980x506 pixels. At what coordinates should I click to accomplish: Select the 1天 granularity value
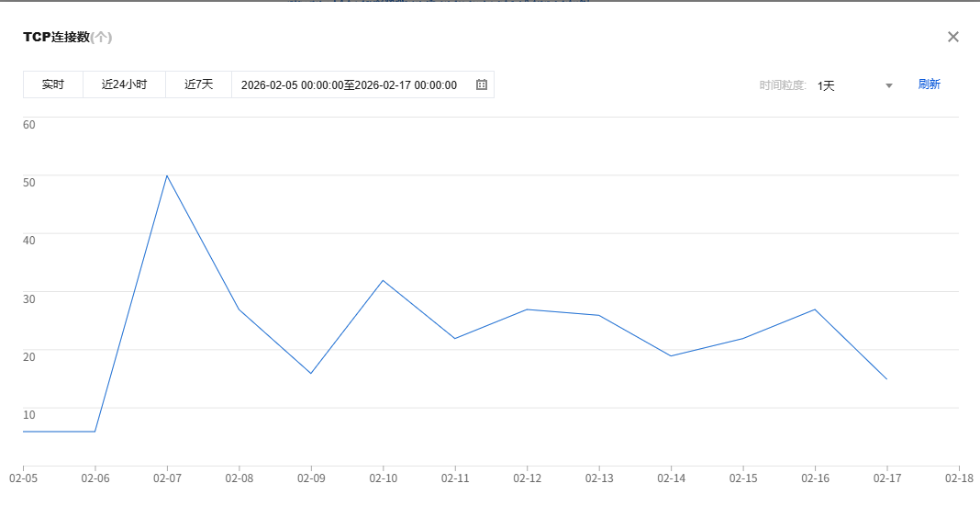pos(826,85)
